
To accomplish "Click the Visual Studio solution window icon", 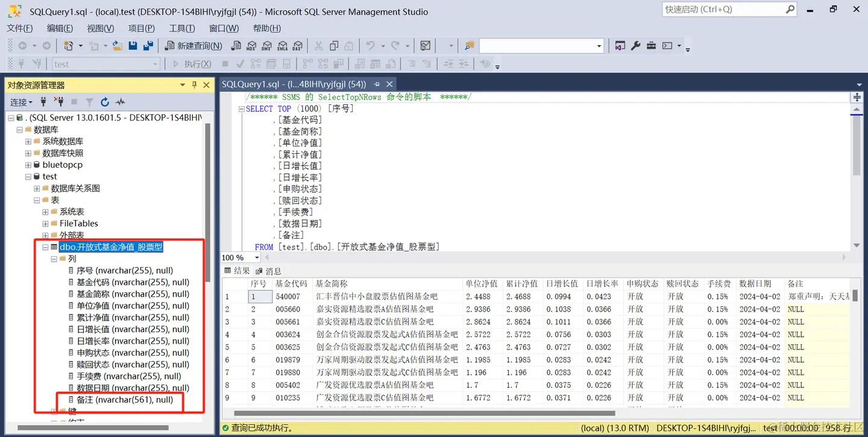I will coord(620,46).
